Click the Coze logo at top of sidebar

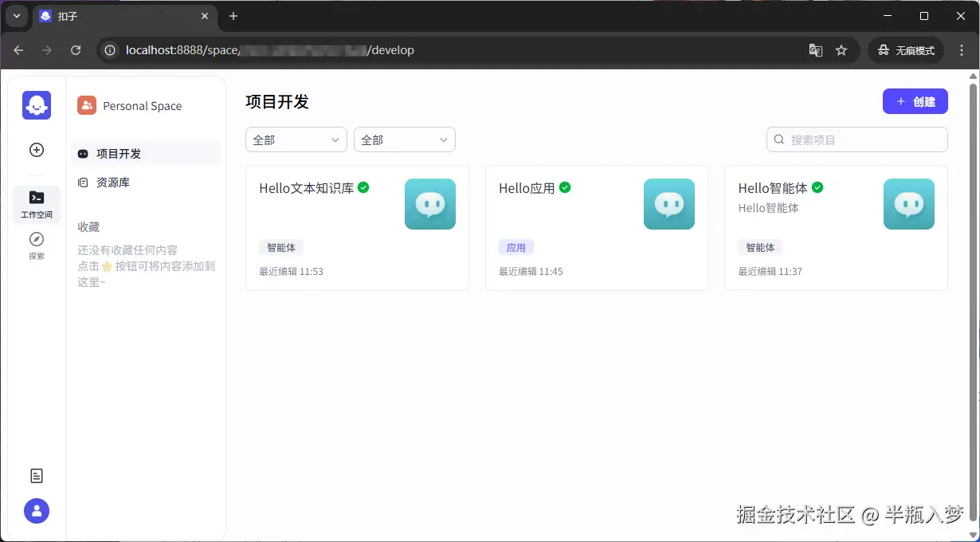pyautogui.click(x=36, y=104)
